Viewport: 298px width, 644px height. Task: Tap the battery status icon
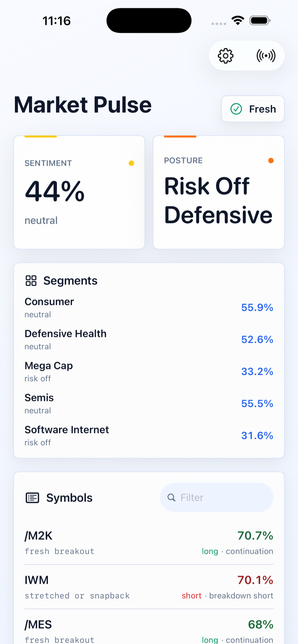260,20
